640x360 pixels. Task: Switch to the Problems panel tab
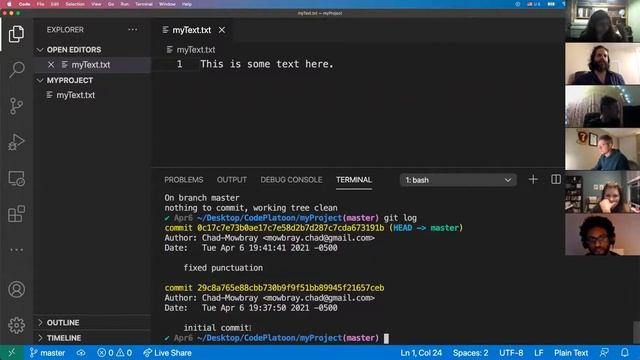click(184, 180)
